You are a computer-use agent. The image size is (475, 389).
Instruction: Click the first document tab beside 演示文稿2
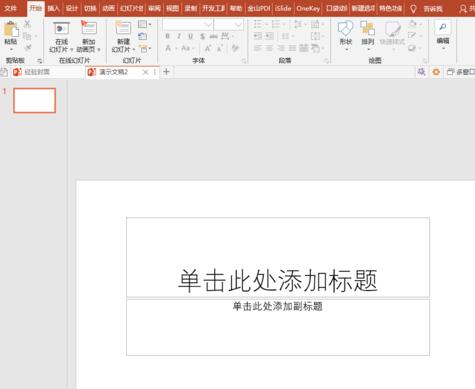click(47, 72)
